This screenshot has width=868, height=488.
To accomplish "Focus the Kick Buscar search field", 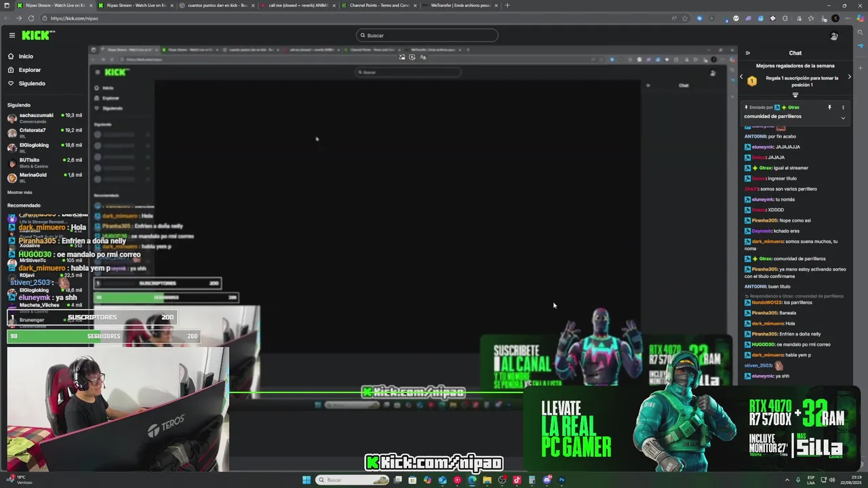I will pos(427,35).
